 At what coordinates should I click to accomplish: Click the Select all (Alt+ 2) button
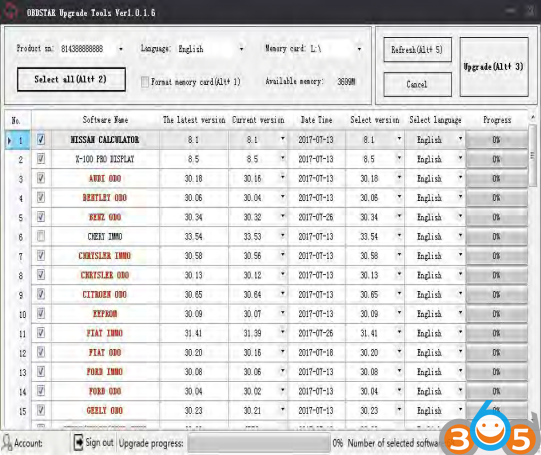71,79
